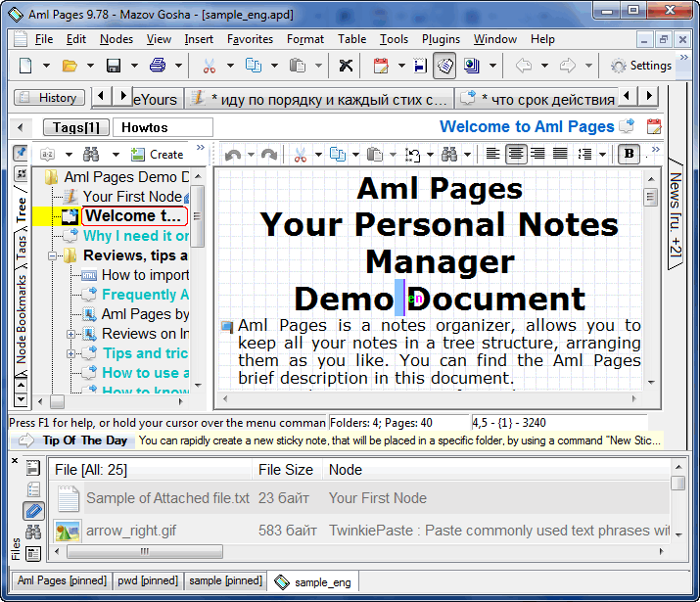Image resolution: width=700 pixels, height=602 pixels.
Task: Open the News side panel tab
Action: tap(676, 213)
